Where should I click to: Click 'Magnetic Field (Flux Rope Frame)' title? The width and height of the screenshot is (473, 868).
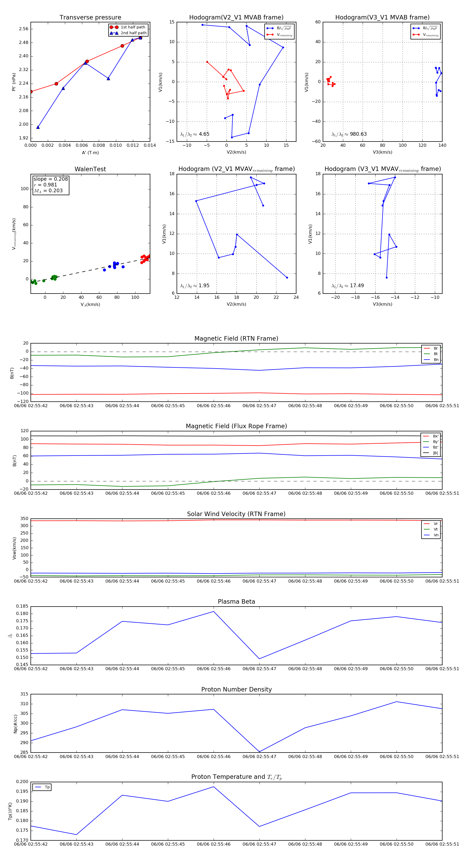pyautogui.click(x=236, y=426)
